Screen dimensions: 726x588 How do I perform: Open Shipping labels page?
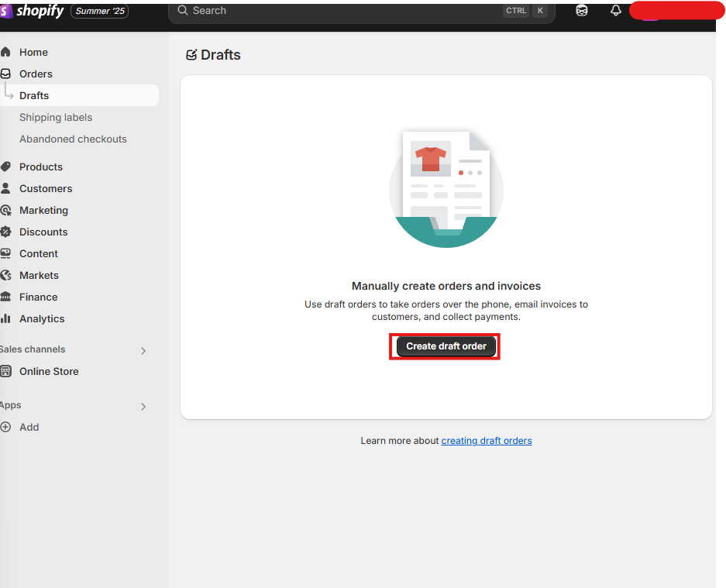coord(56,117)
